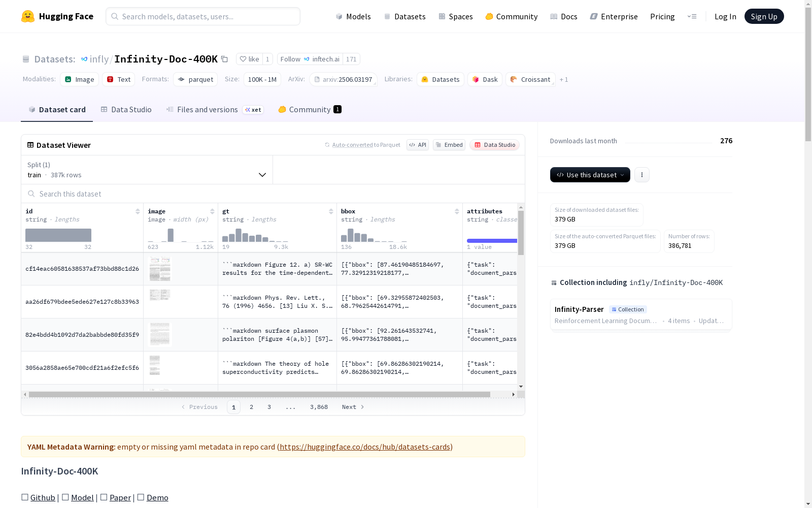Select the id cell aa26df679bdee5ede627e127c8b33963
812x508 pixels.
click(x=82, y=302)
